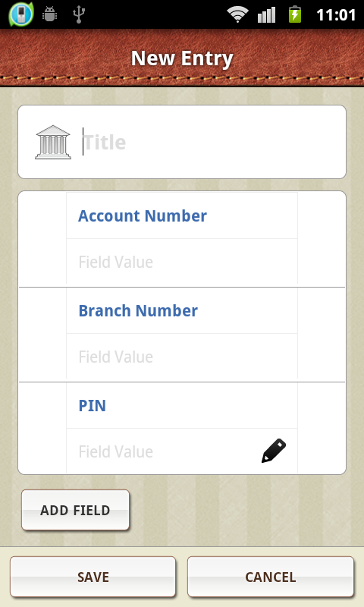Edit the PIN field label
364x607 pixels.
click(182, 405)
